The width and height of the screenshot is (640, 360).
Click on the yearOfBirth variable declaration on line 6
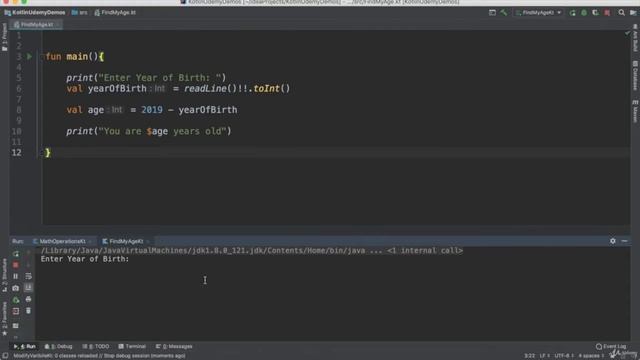coord(117,89)
